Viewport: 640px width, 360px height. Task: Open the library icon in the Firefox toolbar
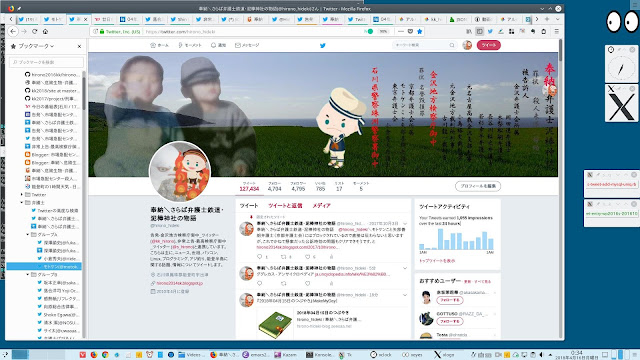coord(469,31)
